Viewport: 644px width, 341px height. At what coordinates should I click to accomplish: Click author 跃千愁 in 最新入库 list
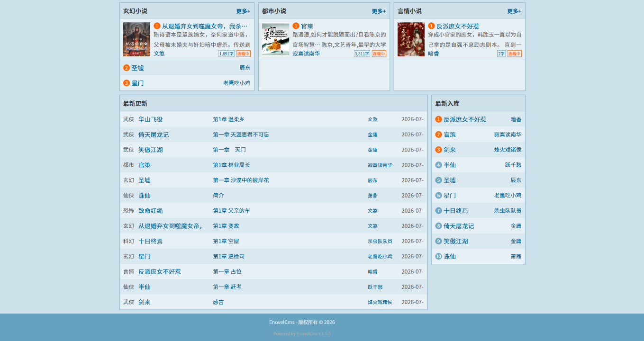click(x=513, y=165)
